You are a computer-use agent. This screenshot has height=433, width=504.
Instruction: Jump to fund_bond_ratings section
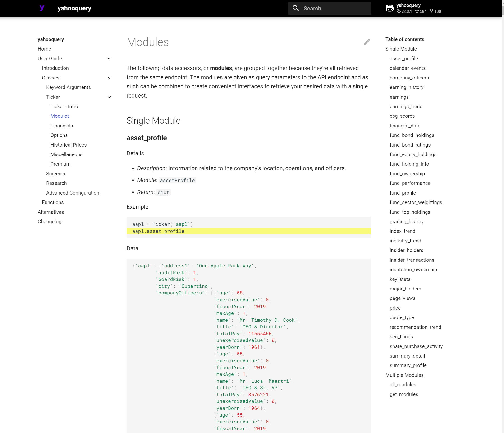click(410, 145)
